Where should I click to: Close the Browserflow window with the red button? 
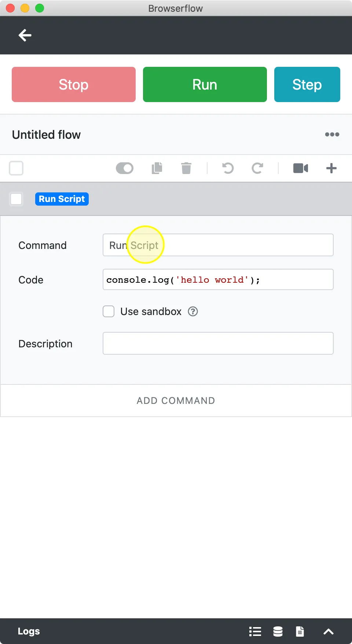coord(10,8)
